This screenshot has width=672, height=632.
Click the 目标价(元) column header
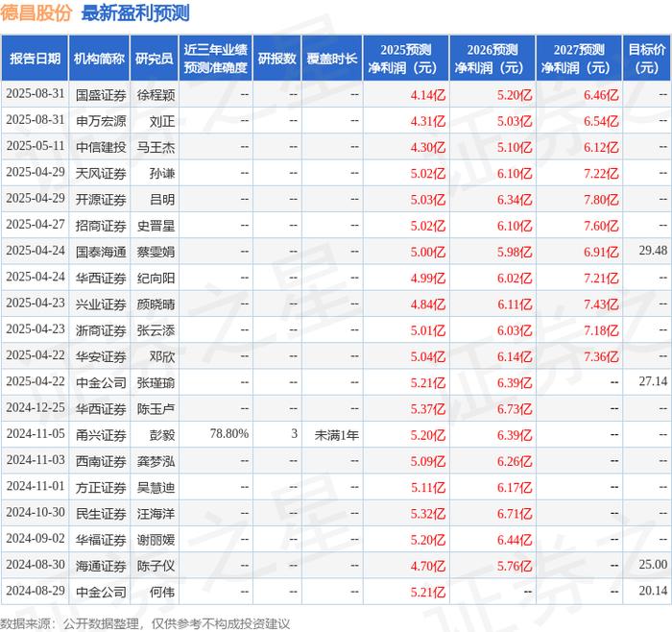pos(647,59)
